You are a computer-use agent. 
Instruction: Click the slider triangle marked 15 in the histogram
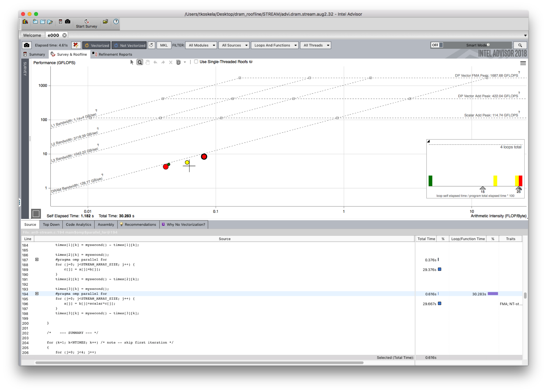pyautogui.click(x=483, y=188)
